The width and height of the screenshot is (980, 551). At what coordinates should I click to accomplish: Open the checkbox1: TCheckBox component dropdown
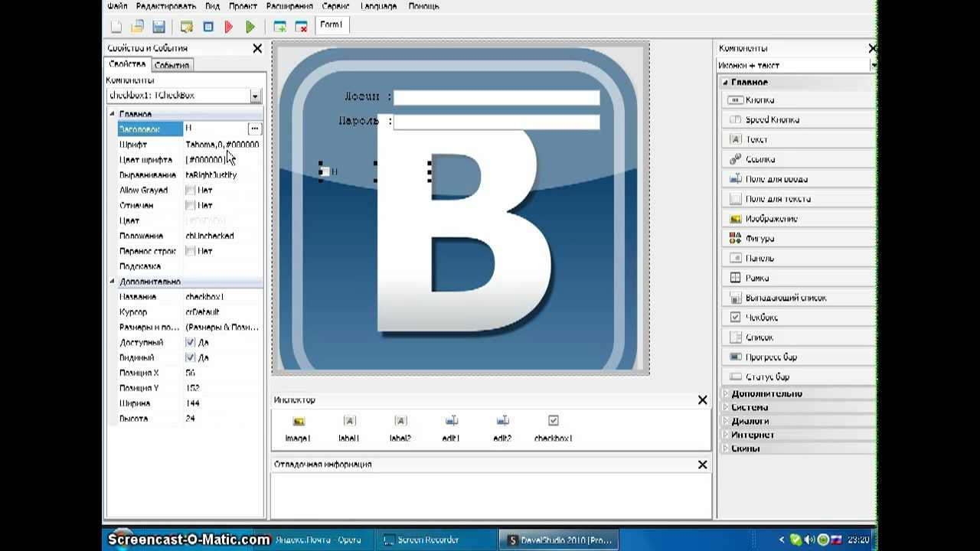(255, 96)
